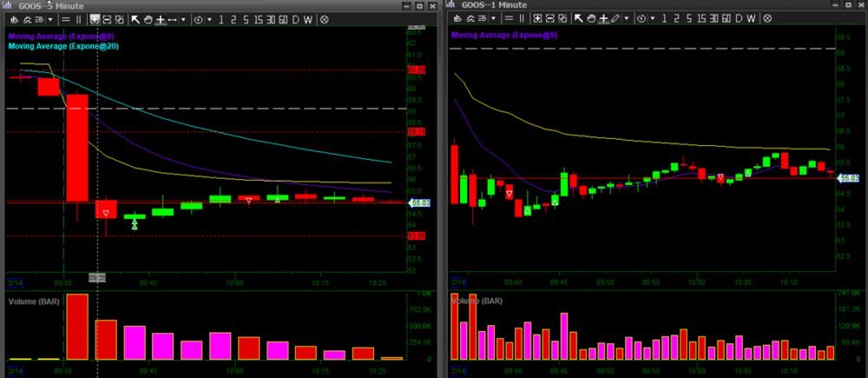Open the drawing tools dropdown in the 5 Minute chart

183,18
